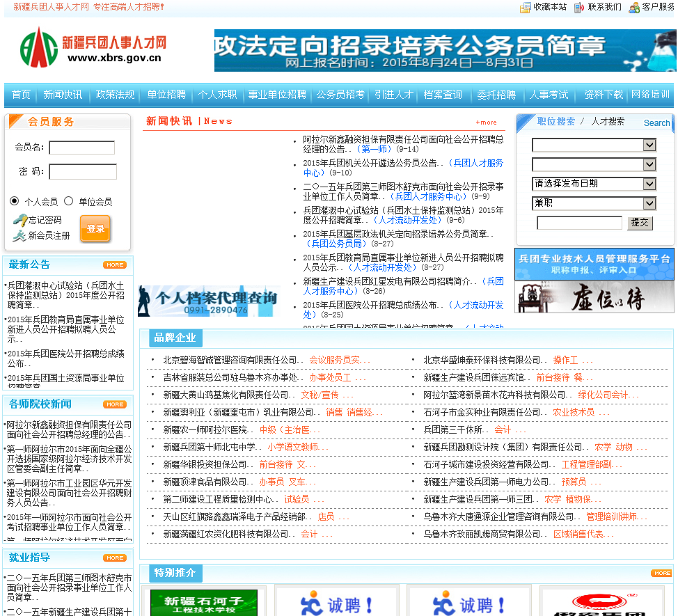Open the 网络培训 nav menu
Viewport: 678px width, 616px height.
click(650, 95)
